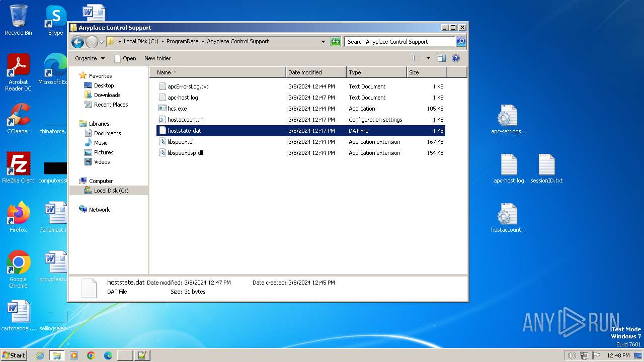Type in Search Anyplace Control Support box
644x362 pixels.
tap(400, 42)
